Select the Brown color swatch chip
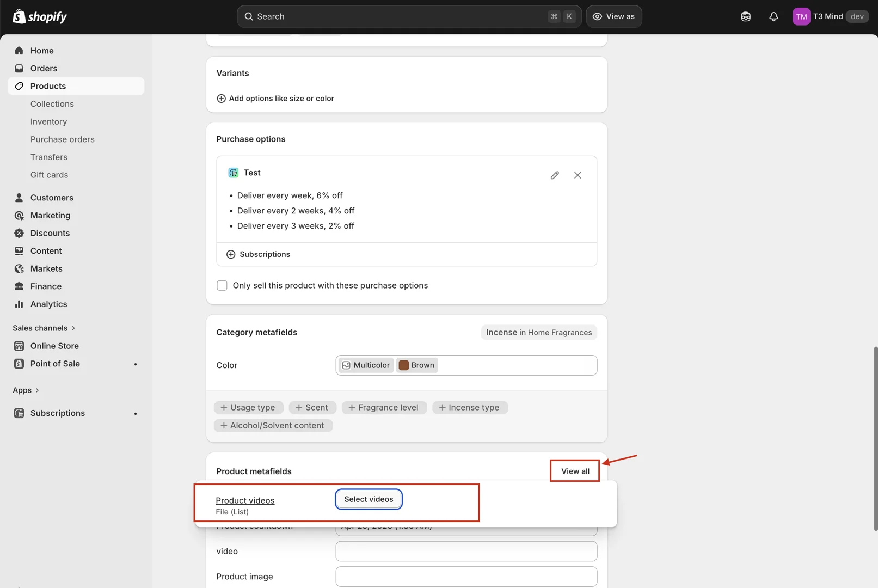This screenshot has height=588, width=878. tap(417, 365)
